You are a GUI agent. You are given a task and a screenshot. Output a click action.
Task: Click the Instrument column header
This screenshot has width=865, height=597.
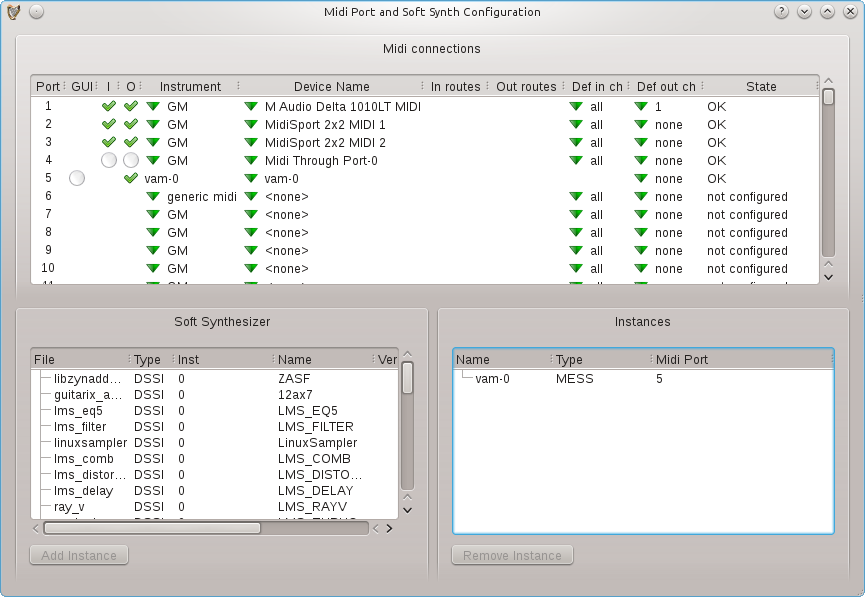pos(190,87)
